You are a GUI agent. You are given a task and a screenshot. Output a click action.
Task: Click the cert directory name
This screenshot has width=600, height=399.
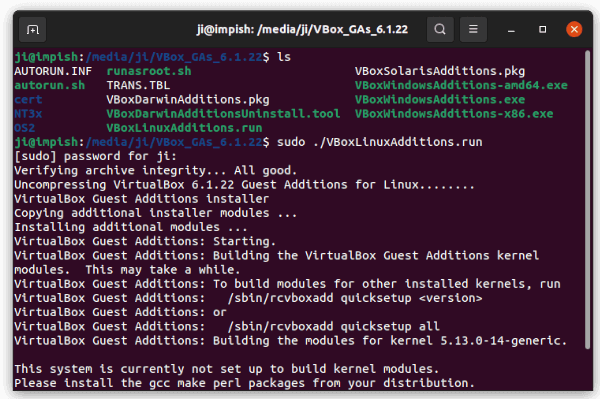click(x=28, y=99)
